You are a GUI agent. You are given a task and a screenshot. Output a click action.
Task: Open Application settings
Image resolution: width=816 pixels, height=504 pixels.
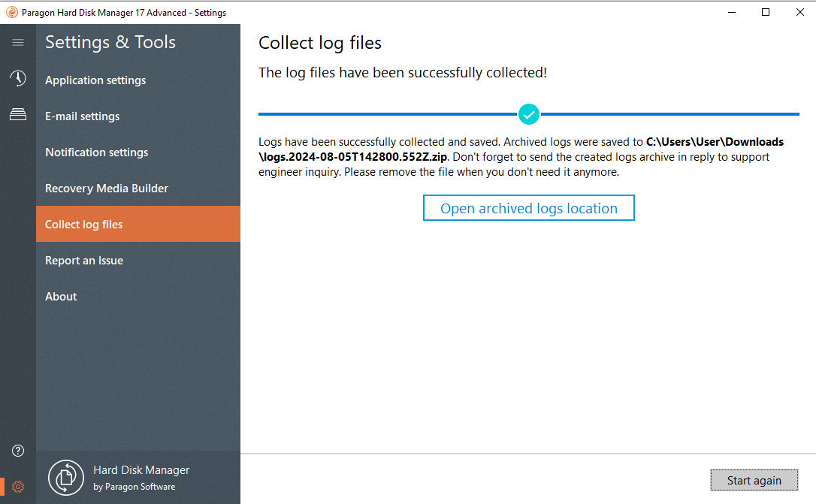point(95,80)
